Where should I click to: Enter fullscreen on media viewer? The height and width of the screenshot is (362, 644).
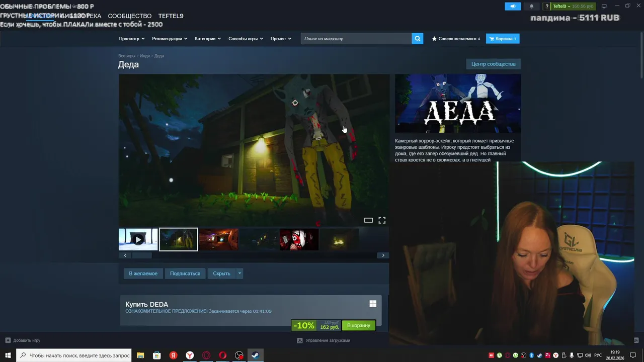click(382, 220)
